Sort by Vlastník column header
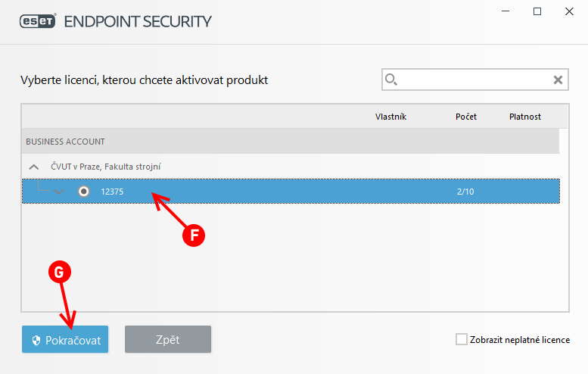The image size is (588, 374). (x=390, y=117)
